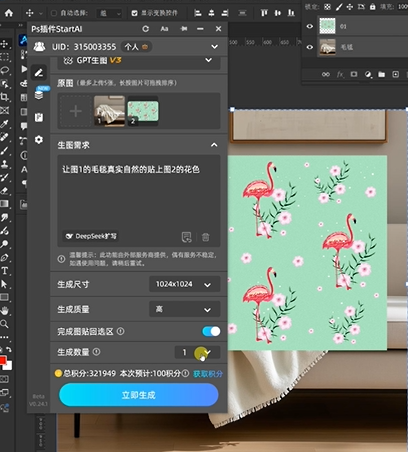
Task: Select the Eyedropper tool
Action: (x=5, y=124)
